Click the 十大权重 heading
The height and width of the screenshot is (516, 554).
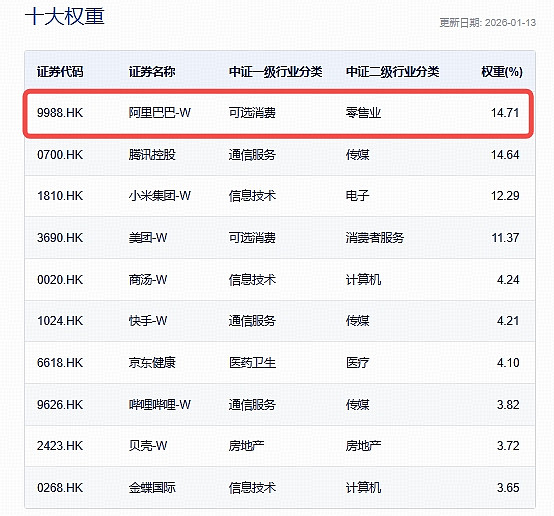tap(65, 17)
